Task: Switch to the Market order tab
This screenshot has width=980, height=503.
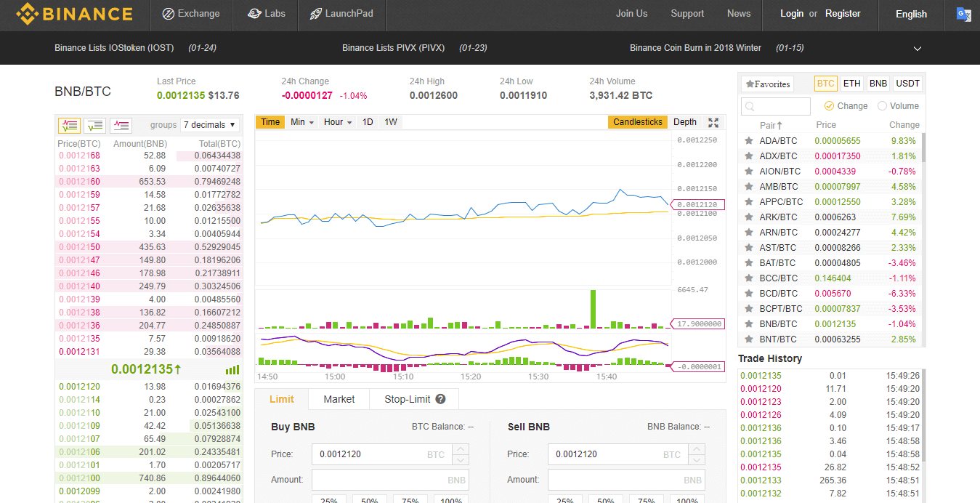Action: point(339,399)
